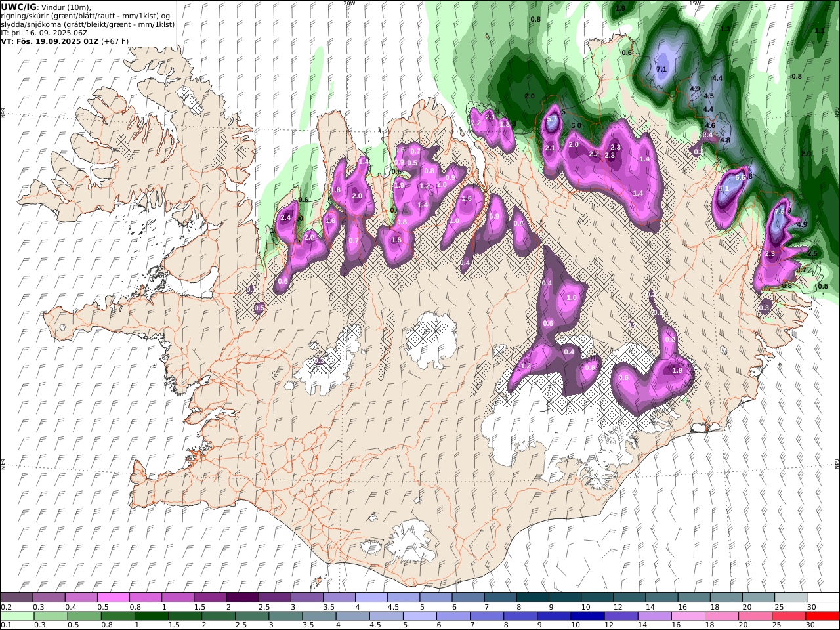Click the 'slydda/snjókoma' legend description line
This screenshot has width=840, height=630.
click(x=87, y=24)
